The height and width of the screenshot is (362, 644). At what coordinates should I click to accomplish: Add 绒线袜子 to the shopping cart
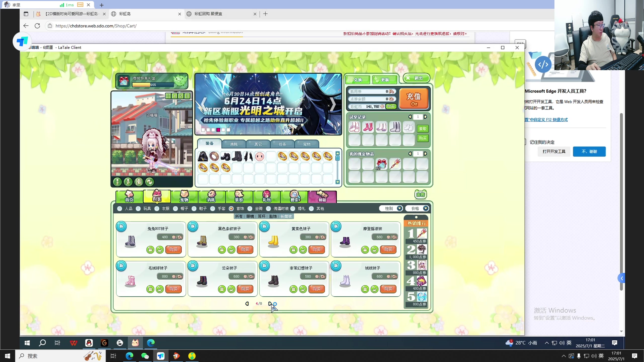(x=374, y=289)
